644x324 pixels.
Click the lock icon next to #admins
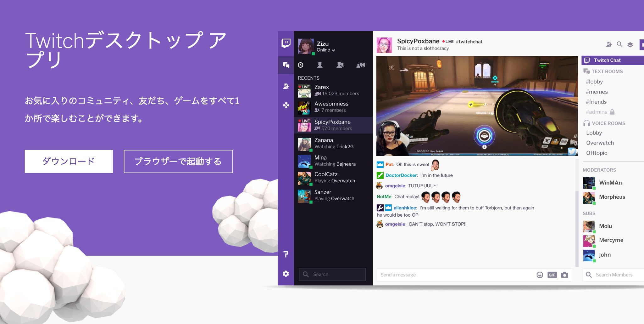(612, 112)
